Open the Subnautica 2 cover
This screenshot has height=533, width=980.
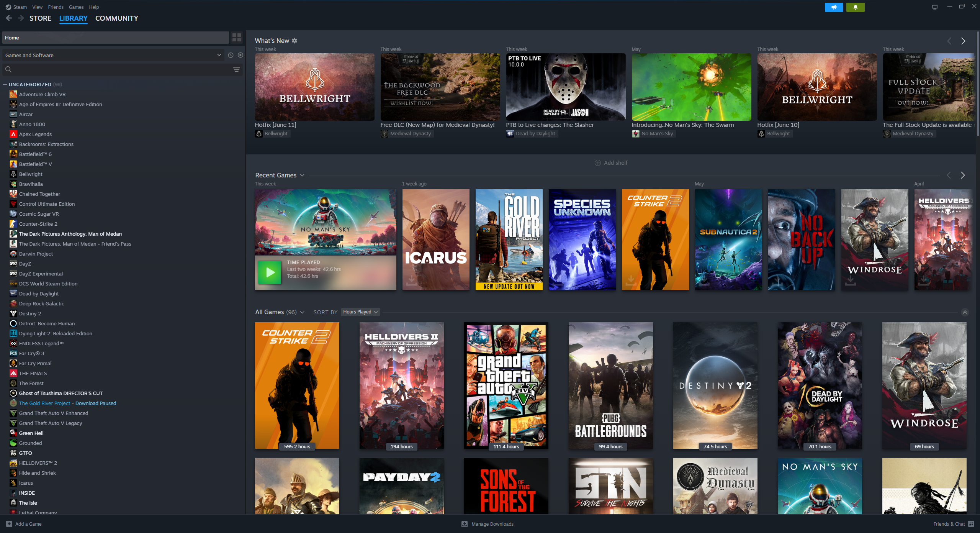[728, 239]
